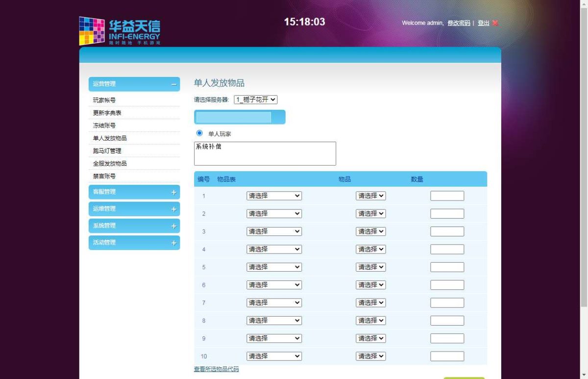Viewport: 588px width, 379px height.
Task: Collapse 运营管理 section using minus icon
Action: (173, 84)
